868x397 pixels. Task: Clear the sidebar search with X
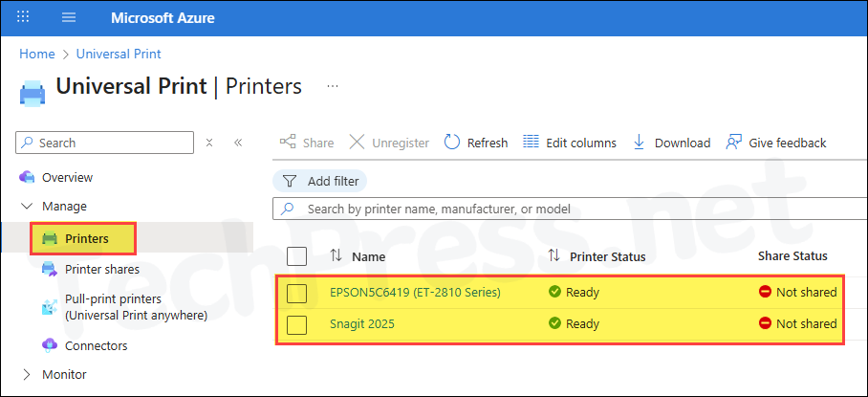209,143
